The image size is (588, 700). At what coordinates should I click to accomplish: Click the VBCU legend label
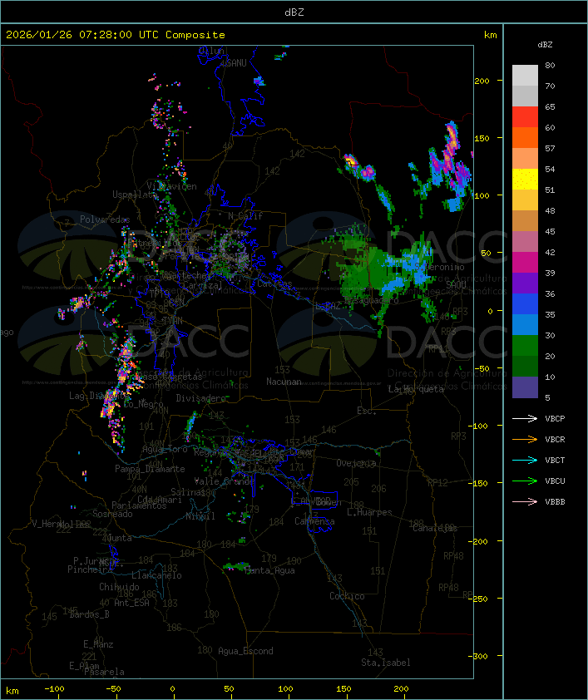click(555, 481)
